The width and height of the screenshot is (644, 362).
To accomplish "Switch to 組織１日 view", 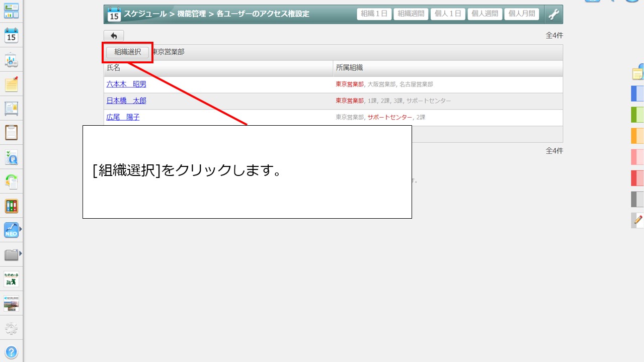I will click(374, 14).
